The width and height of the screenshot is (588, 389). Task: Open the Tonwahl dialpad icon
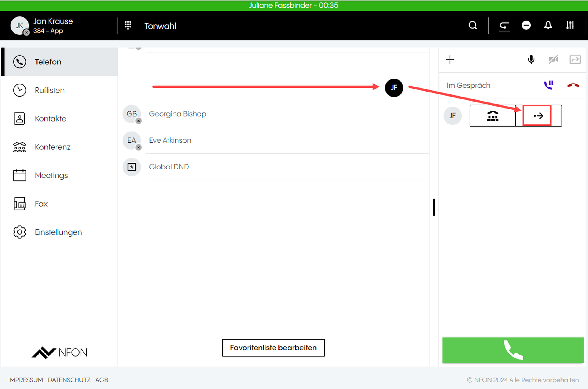[128, 26]
